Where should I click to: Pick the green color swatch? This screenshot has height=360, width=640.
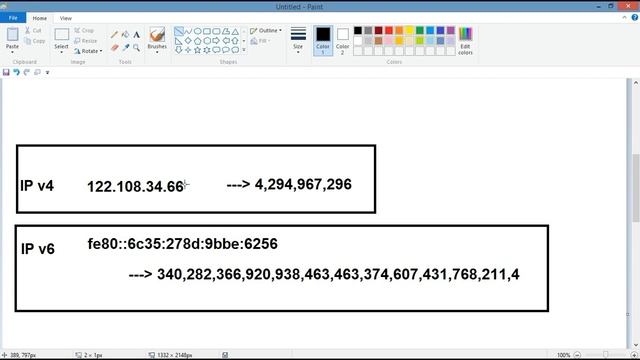[x=420, y=31]
